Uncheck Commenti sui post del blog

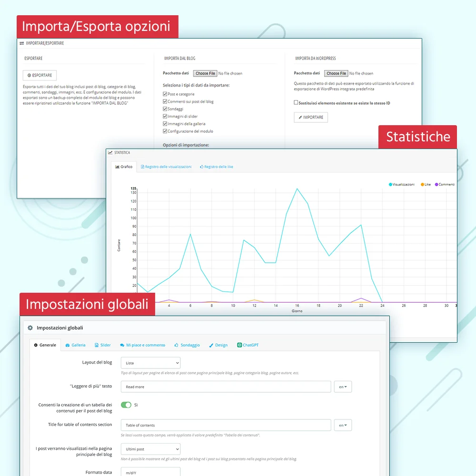165,101
